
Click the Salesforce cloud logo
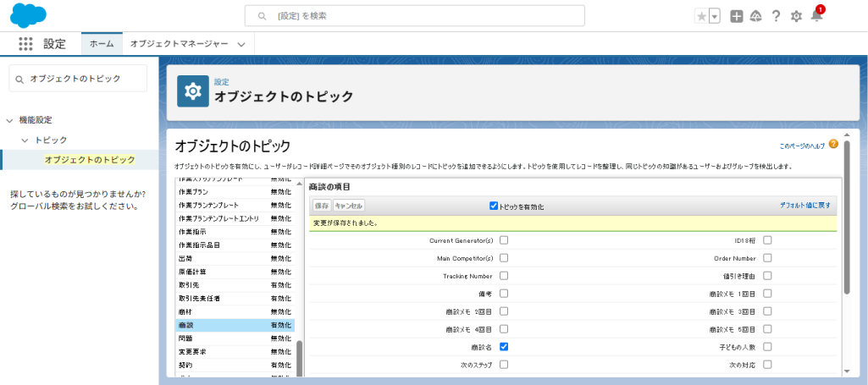pos(28,15)
